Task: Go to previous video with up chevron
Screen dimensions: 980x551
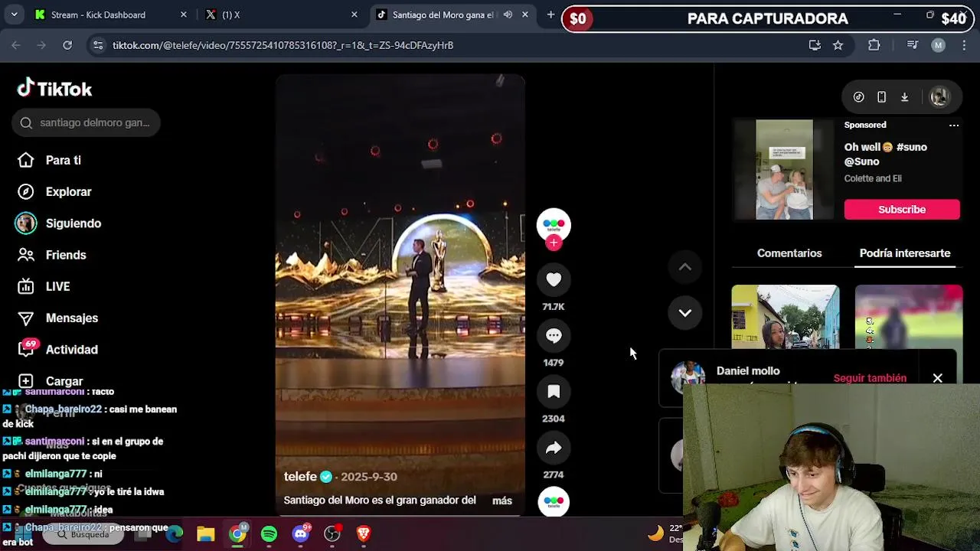Action: click(x=685, y=267)
